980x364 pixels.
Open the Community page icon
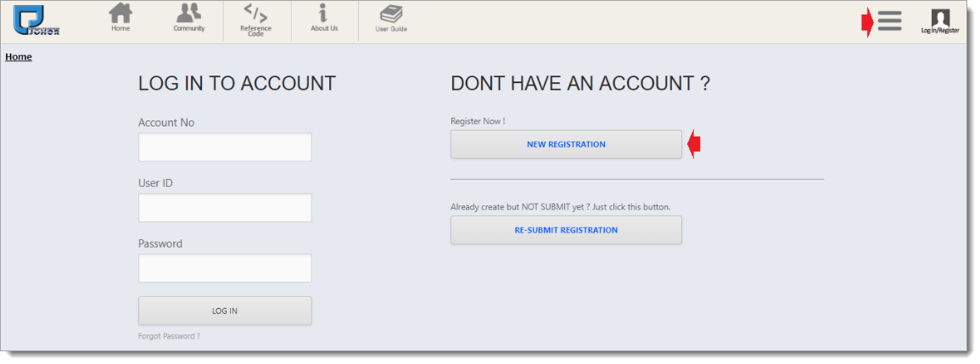point(188,14)
